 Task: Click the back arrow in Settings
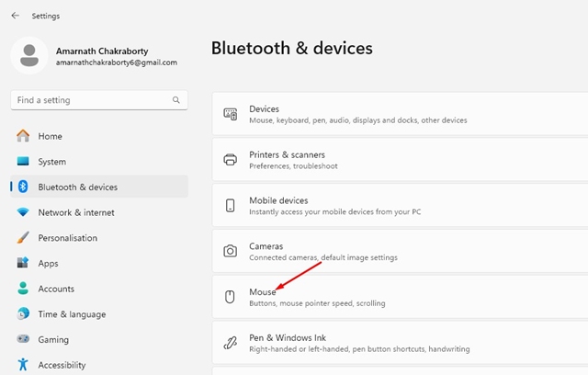[15, 16]
